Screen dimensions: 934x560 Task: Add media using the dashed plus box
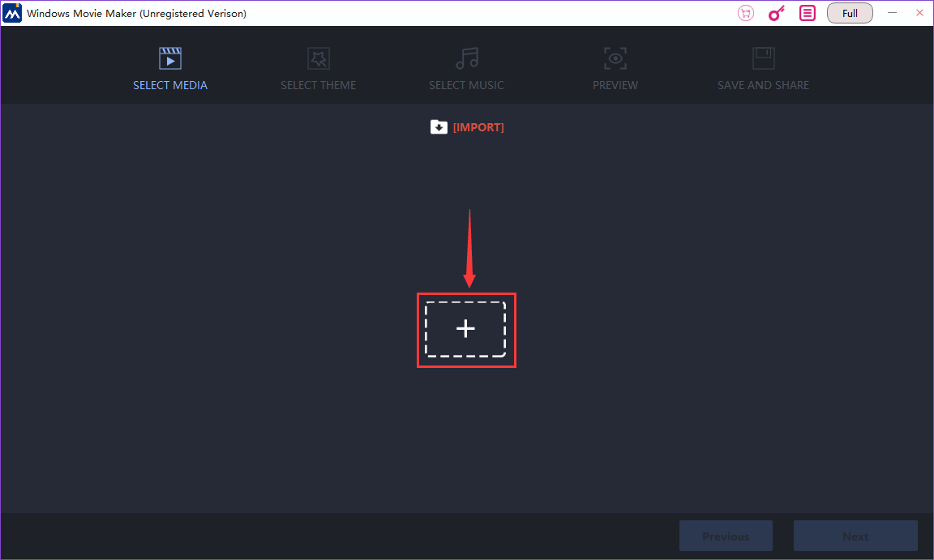coord(466,329)
